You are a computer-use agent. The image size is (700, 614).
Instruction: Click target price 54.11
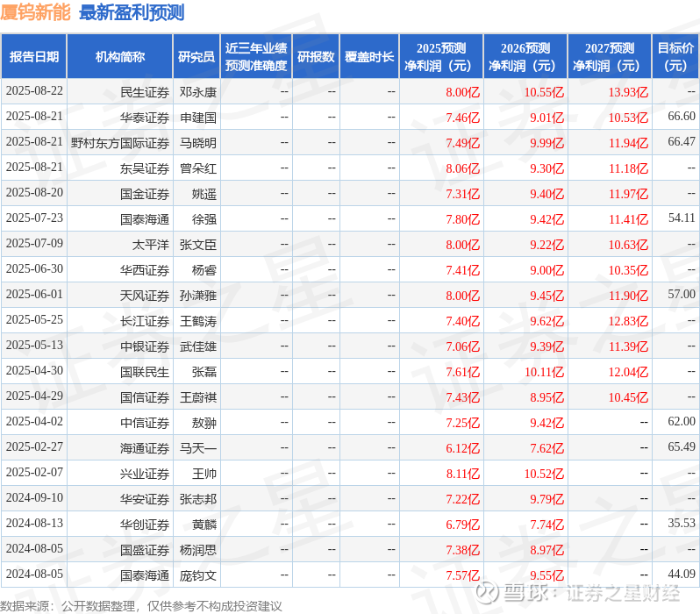[682, 218]
